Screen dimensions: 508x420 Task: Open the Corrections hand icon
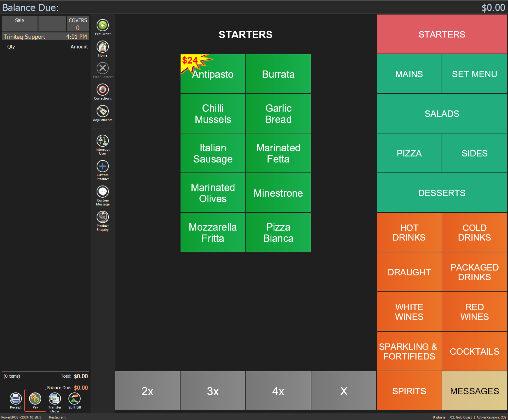103,90
